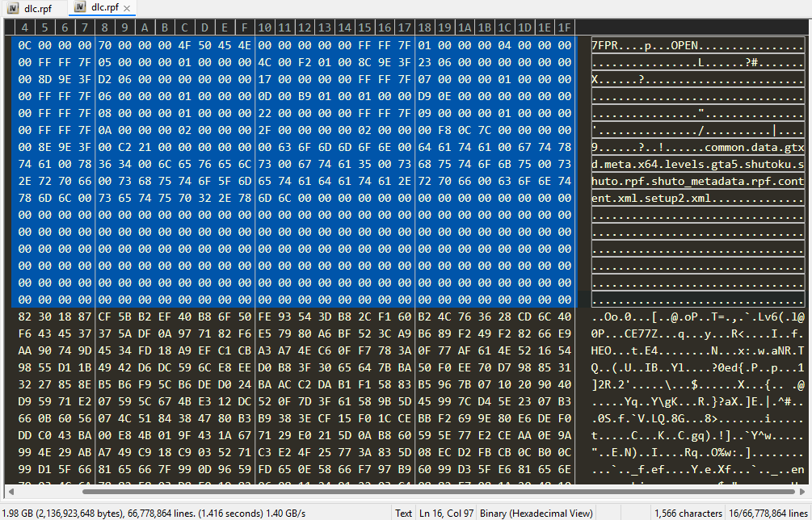Viewport: 812px width, 520px height.
Task: Click the ent.xml.setup2.xml text in ASCII pane
Action: pos(651,198)
